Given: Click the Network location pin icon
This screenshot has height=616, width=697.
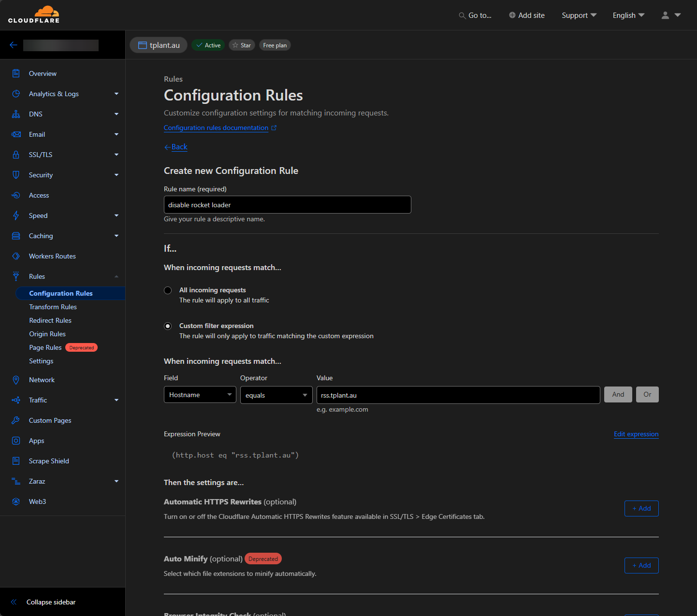Looking at the screenshot, I should click(x=16, y=380).
